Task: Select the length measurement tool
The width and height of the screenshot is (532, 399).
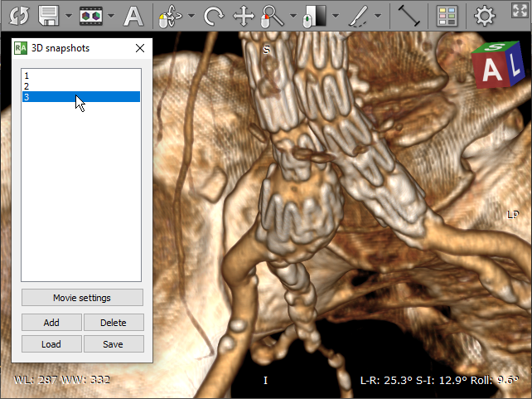Action: [x=407, y=15]
